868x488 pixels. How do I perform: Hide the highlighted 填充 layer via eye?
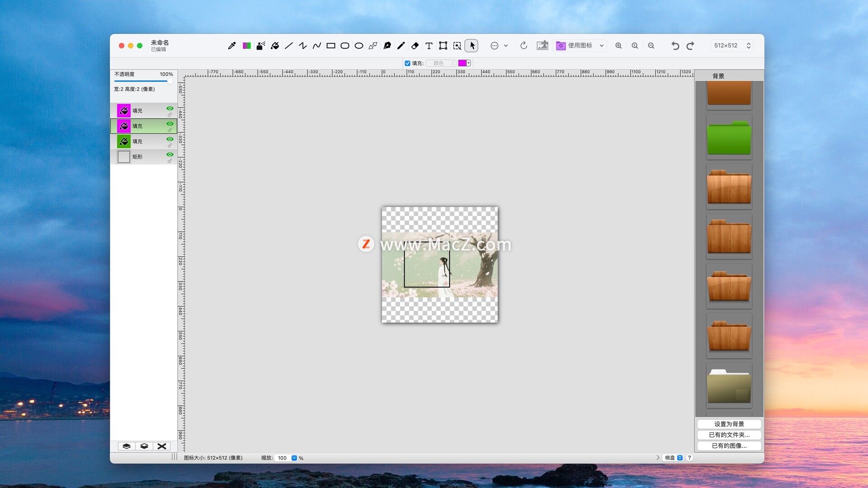point(170,124)
